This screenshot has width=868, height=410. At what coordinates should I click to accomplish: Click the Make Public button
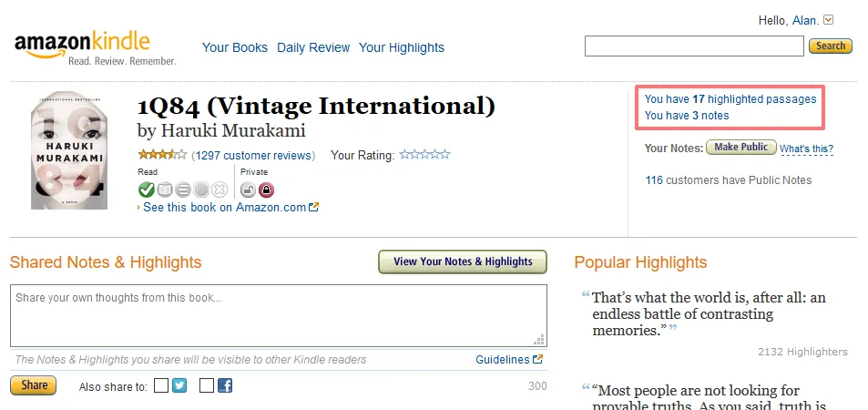pyautogui.click(x=741, y=148)
